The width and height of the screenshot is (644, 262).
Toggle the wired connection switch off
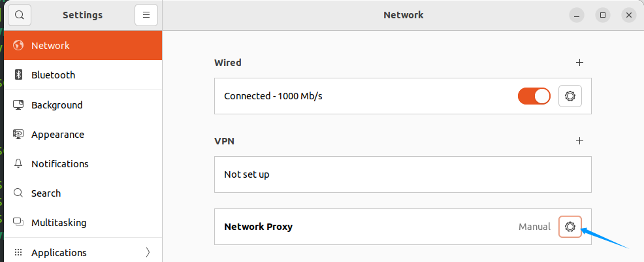534,96
